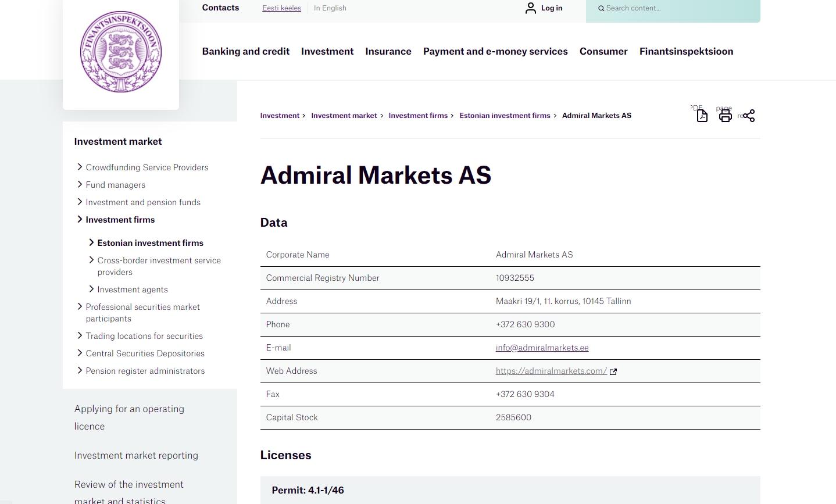Expand chevron for Fund managers
The image size is (836, 504).
(80, 184)
